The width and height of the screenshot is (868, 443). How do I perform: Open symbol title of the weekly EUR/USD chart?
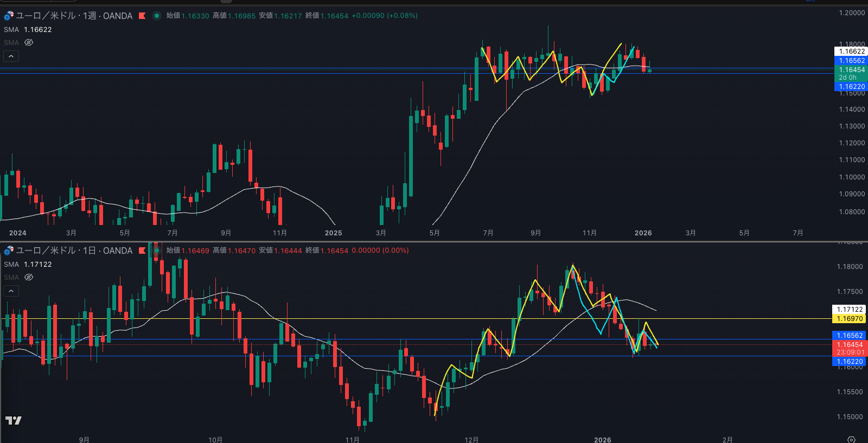coord(74,16)
